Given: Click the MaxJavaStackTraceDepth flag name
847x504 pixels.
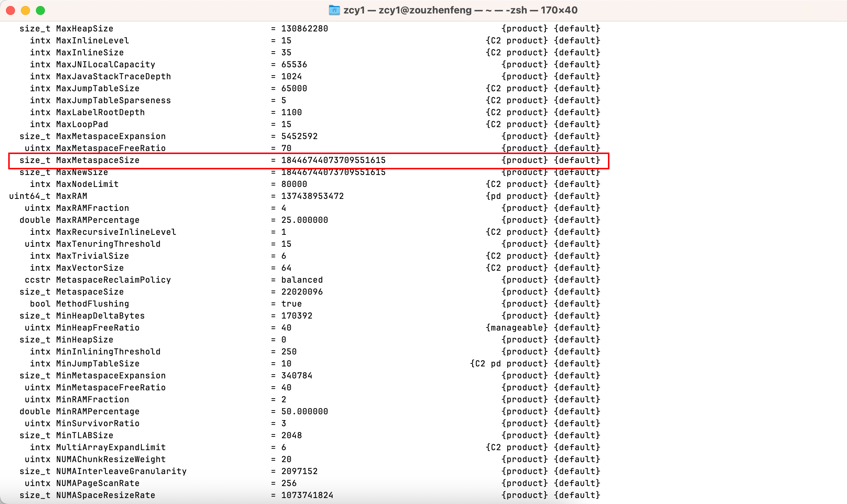Looking at the screenshot, I should pos(113,76).
